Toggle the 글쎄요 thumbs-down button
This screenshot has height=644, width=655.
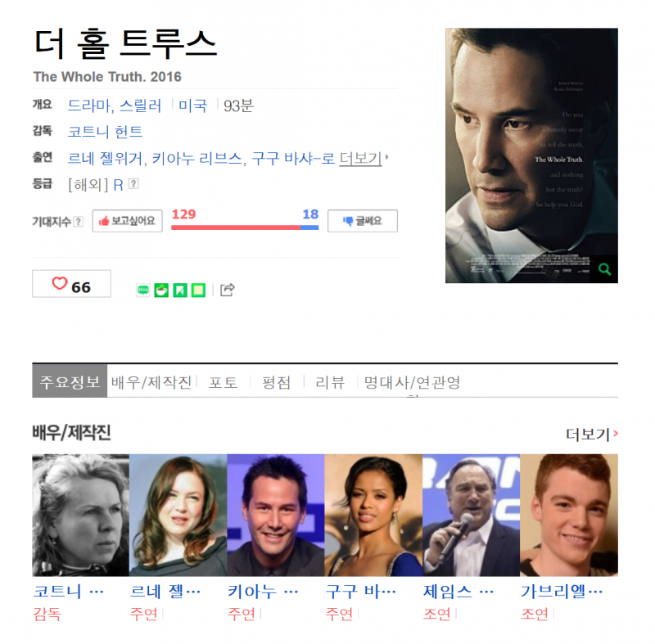click(x=362, y=221)
